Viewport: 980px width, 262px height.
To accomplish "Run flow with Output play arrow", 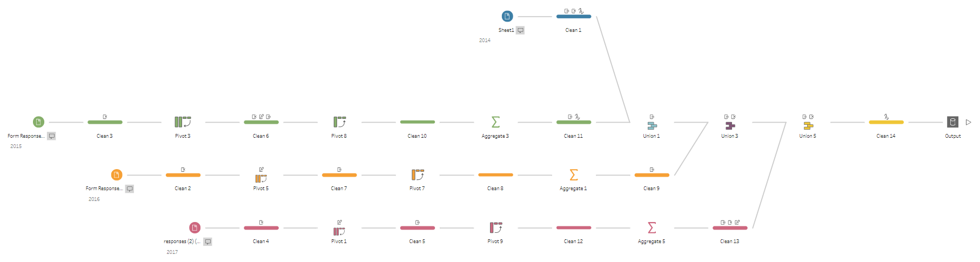I will [x=968, y=122].
